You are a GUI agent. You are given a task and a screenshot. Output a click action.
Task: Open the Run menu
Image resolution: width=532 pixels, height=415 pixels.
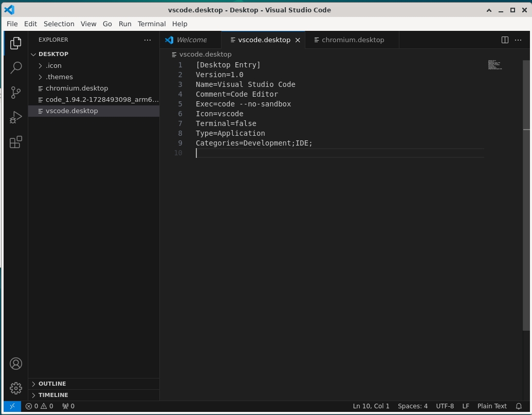click(125, 24)
